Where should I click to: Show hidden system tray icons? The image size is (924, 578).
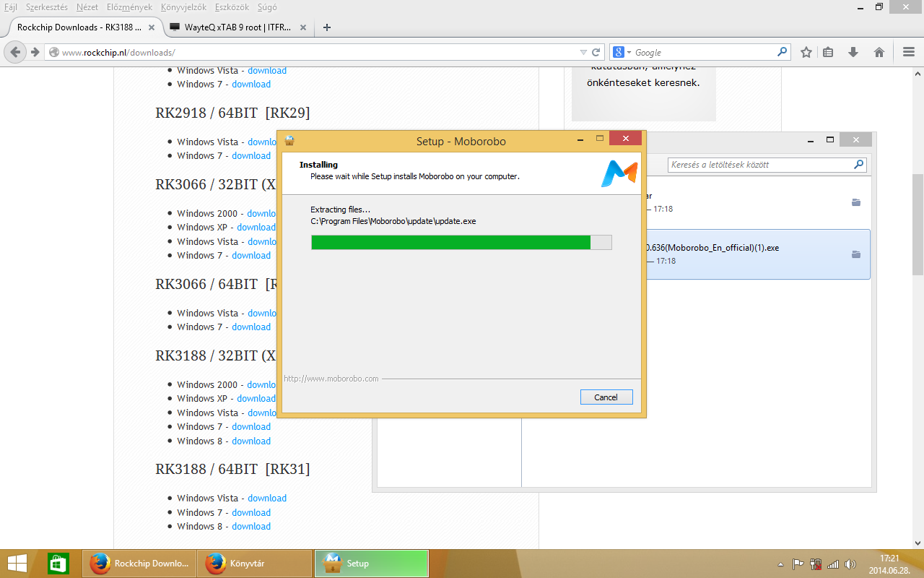tap(780, 564)
